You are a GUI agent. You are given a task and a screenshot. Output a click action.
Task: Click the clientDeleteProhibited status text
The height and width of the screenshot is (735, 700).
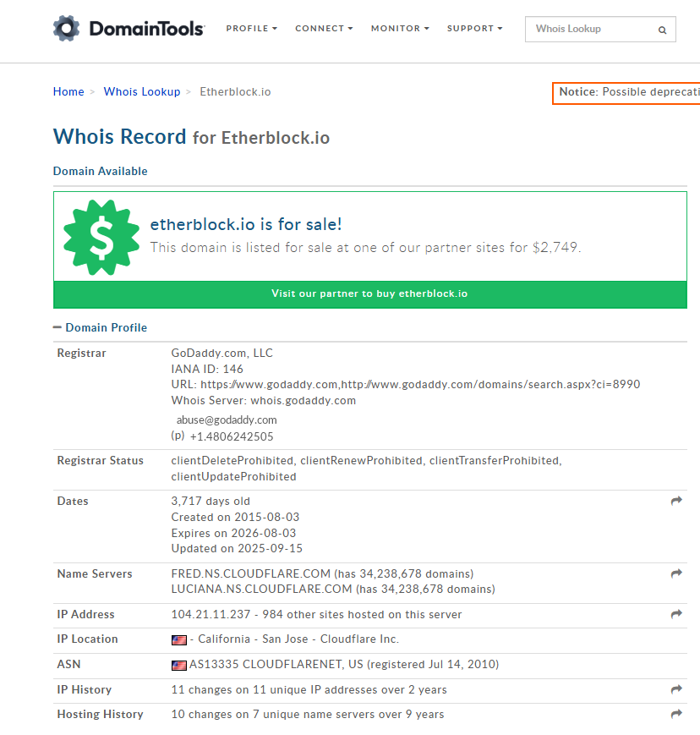pos(234,460)
